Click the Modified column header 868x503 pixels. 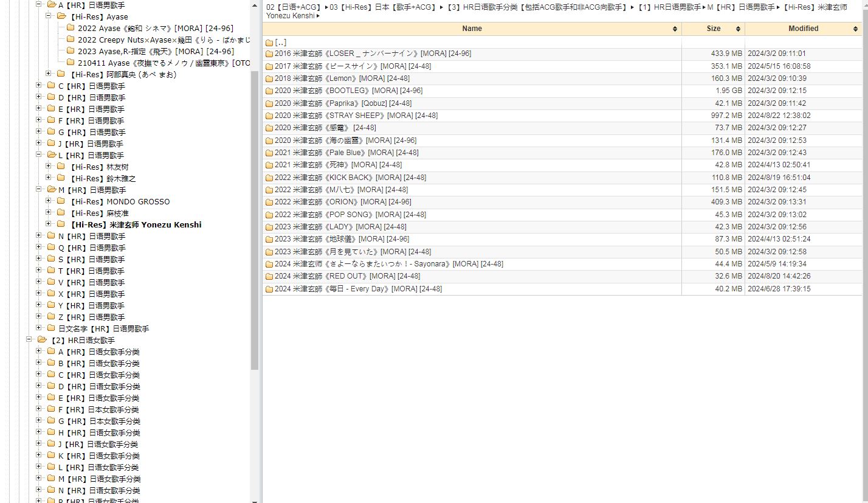click(x=803, y=29)
